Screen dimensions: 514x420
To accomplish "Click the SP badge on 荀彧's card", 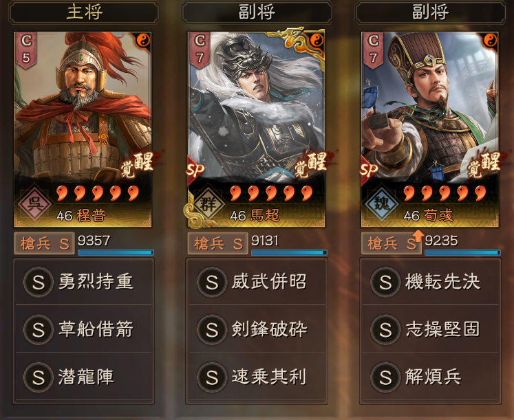I will 369,170.
